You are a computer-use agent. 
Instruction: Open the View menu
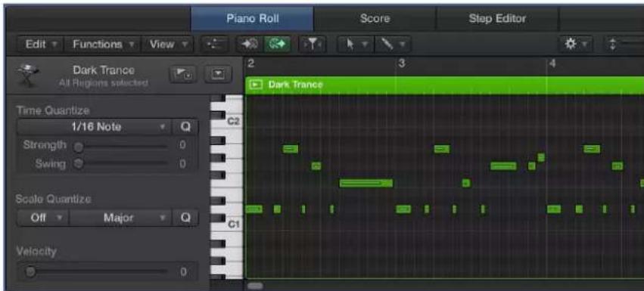167,45
